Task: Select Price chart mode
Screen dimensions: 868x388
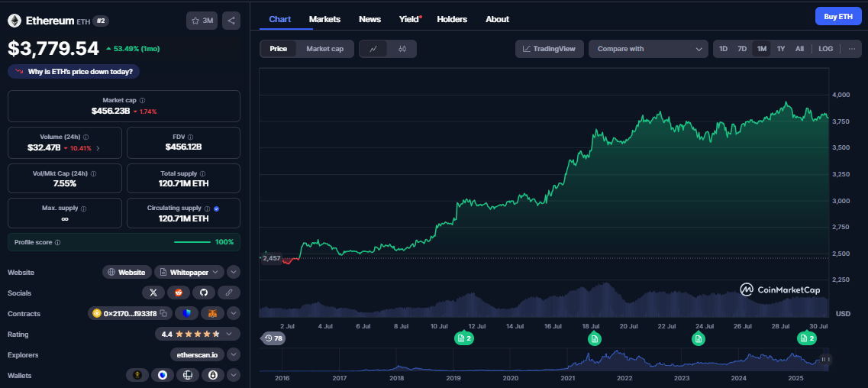Action: [x=279, y=49]
